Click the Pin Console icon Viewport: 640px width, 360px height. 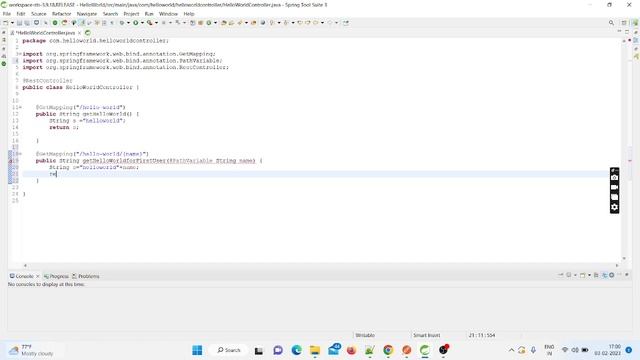[x=561, y=275]
